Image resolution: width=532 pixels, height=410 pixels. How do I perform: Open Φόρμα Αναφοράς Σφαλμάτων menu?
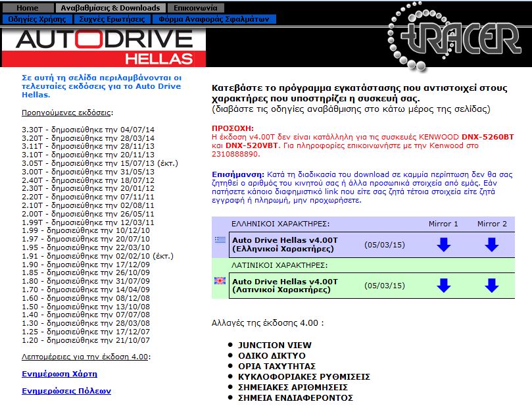pyautogui.click(x=214, y=19)
